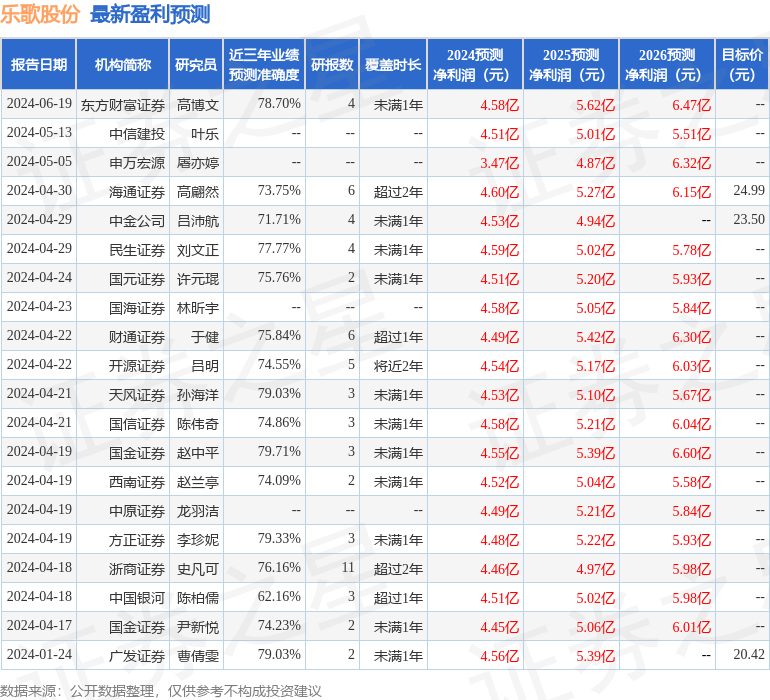Image resolution: width=770 pixels, height=700 pixels.
Task: Click the 目标价 column header
Action: pos(742,64)
